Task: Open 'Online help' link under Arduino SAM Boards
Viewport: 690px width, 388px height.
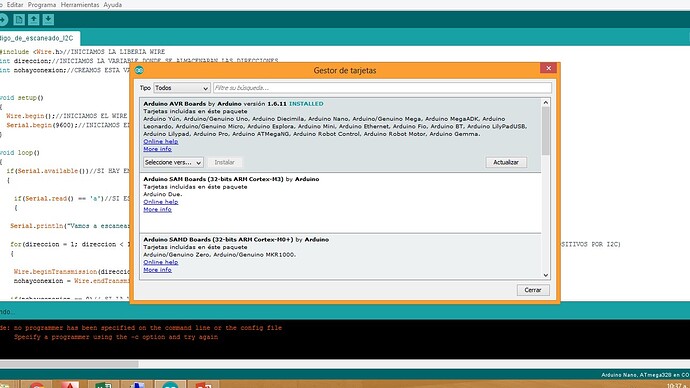Action: pyautogui.click(x=161, y=202)
